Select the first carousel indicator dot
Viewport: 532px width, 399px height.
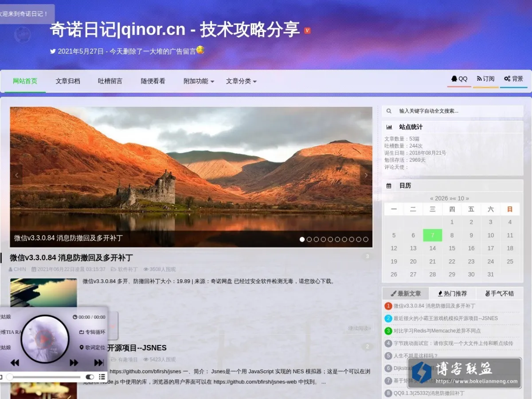click(302, 239)
